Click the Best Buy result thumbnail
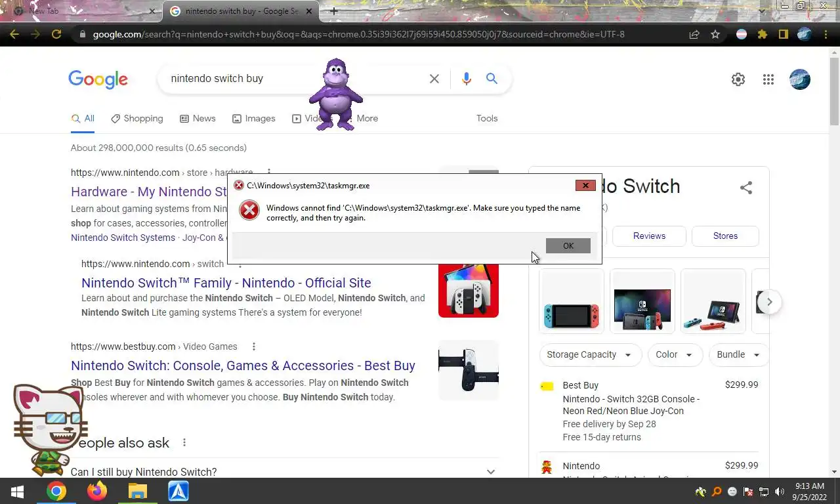This screenshot has width=840, height=504. pyautogui.click(x=469, y=370)
